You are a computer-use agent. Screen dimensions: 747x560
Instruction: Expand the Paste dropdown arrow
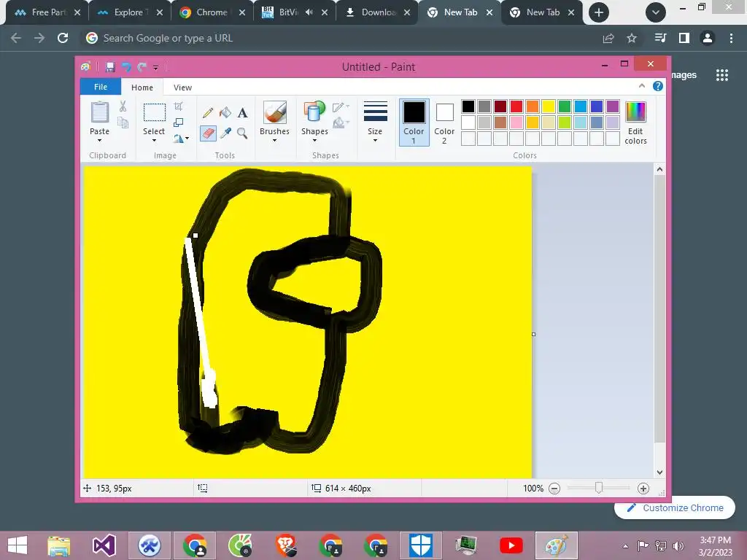99,141
